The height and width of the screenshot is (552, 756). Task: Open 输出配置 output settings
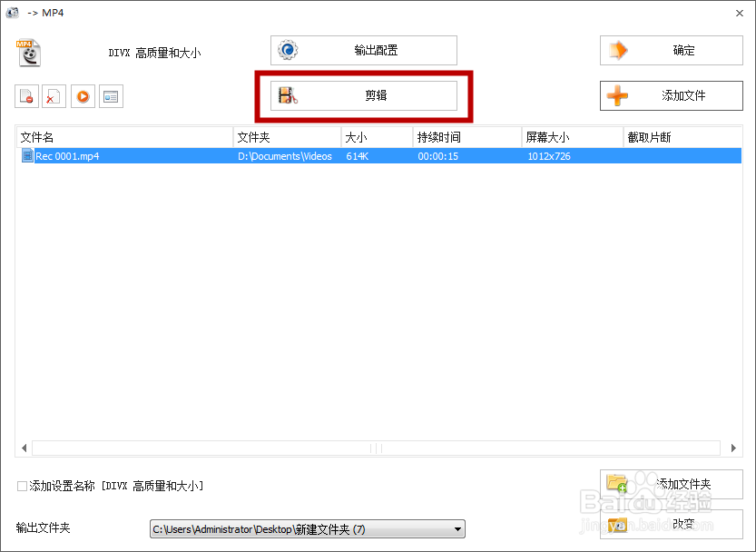(x=364, y=50)
